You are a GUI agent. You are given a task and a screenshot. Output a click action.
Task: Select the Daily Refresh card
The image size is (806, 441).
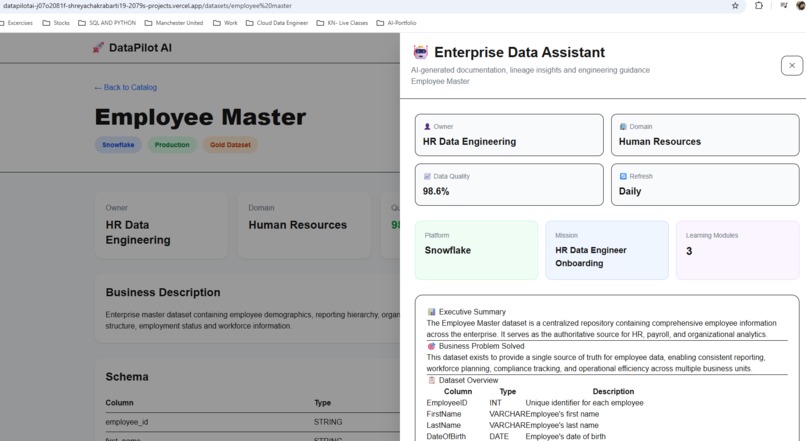point(705,185)
